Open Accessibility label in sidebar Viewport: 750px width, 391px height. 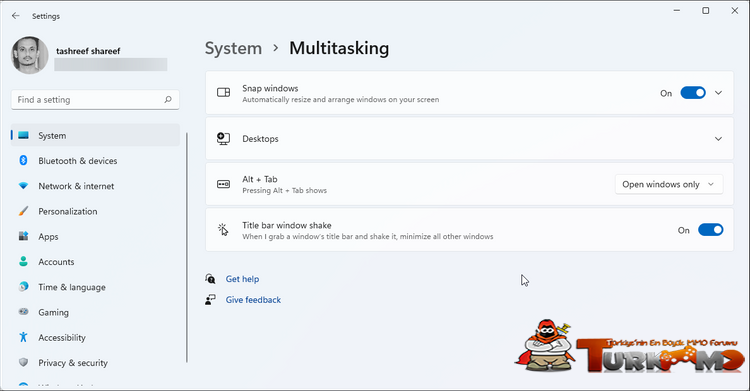pos(62,338)
